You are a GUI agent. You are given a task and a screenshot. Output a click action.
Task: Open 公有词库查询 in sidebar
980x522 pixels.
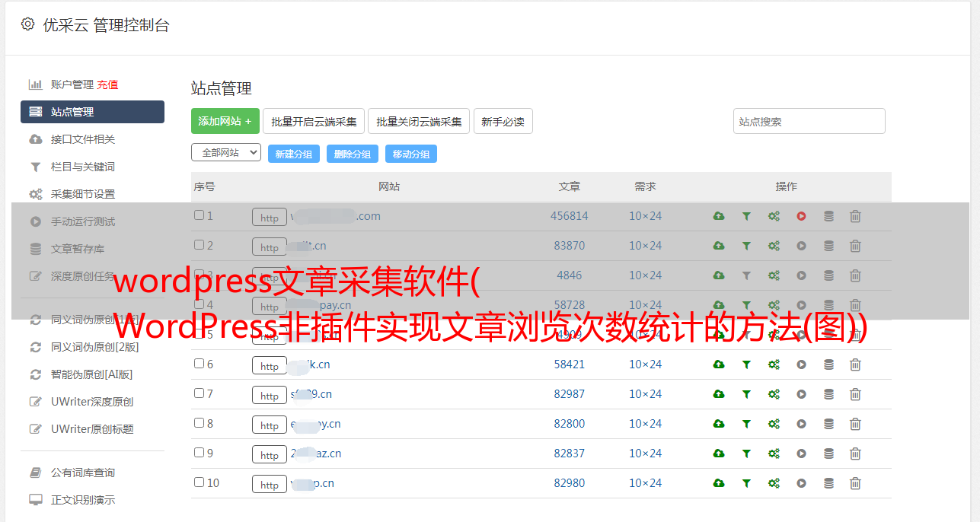(x=83, y=473)
